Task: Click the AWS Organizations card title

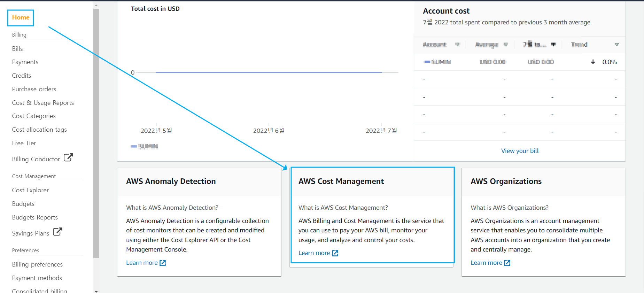Action: 506,181
